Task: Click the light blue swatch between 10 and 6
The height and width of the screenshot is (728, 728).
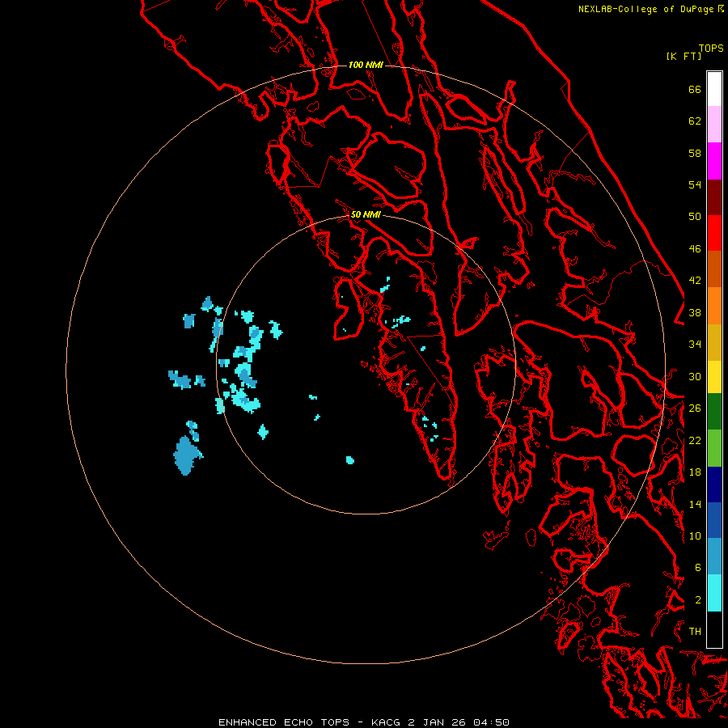Action: (x=714, y=556)
